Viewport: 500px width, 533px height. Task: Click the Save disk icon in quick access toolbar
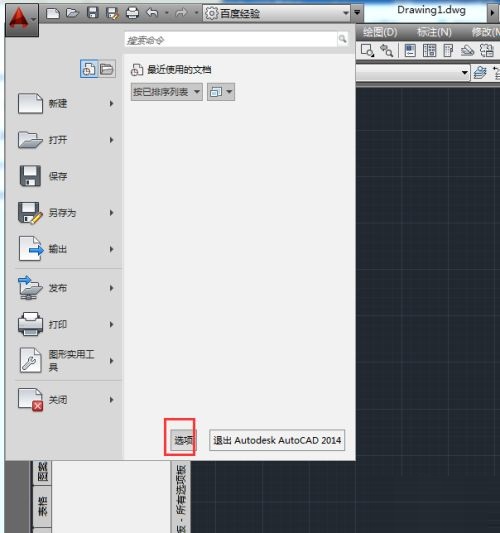tap(92, 13)
